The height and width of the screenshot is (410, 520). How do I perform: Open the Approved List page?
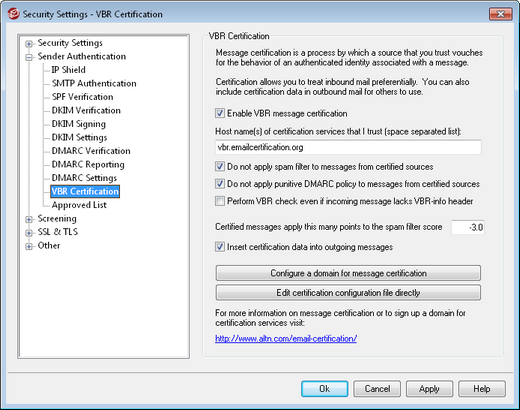coord(79,205)
